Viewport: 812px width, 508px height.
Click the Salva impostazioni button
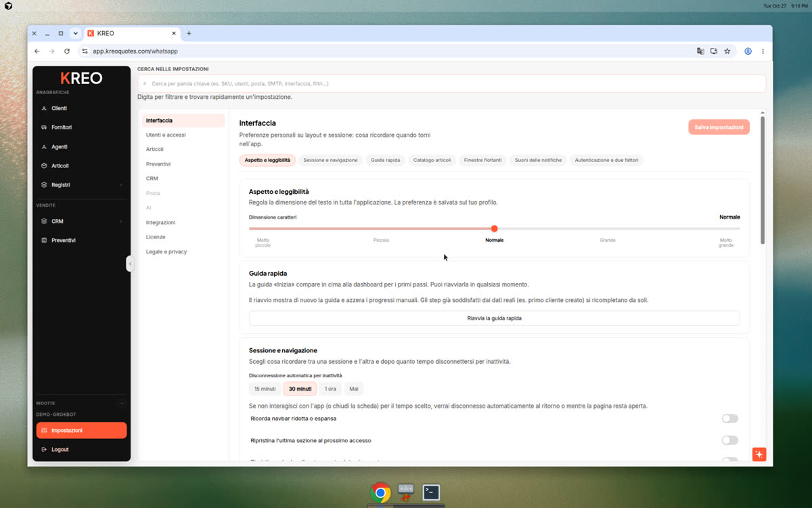point(719,127)
